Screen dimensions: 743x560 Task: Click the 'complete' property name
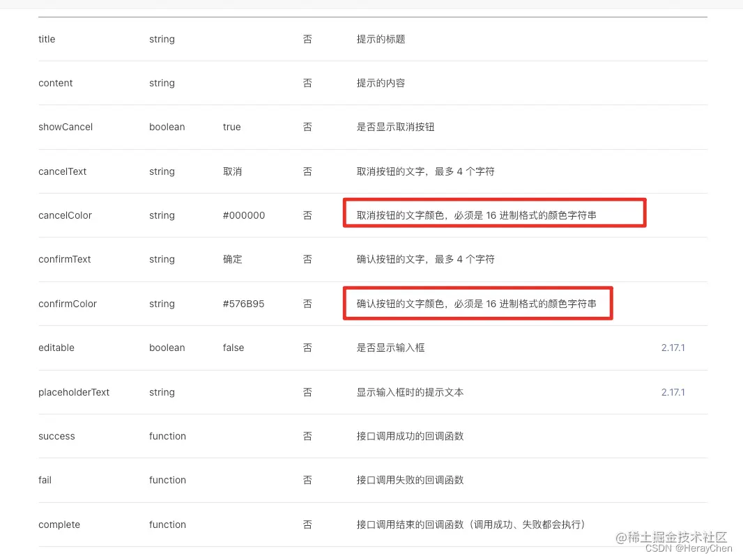pyautogui.click(x=59, y=525)
